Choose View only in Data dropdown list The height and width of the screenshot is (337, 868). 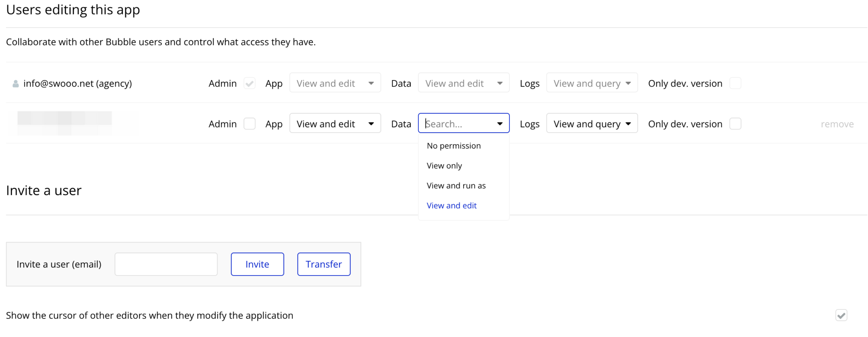tap(444, 166)
